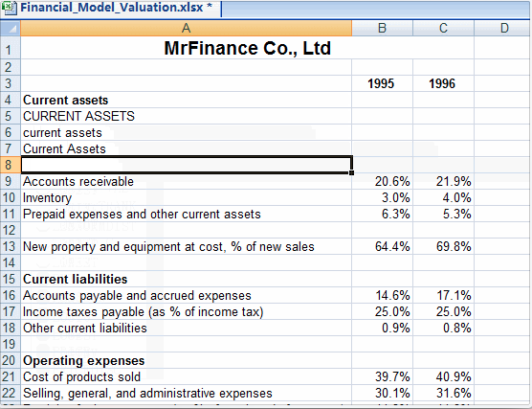Select column B header
This screenshot has height=409, width=532.
pos(383,28)
